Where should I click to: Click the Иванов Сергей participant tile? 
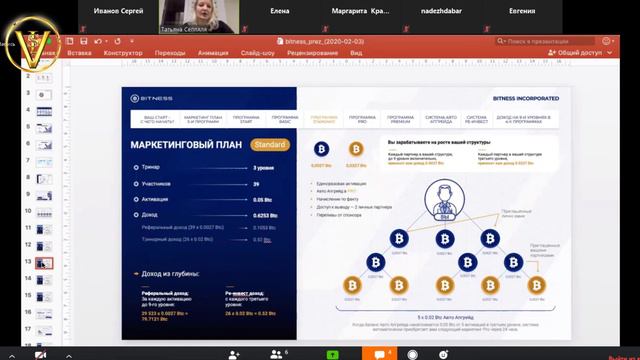(118, 17)
